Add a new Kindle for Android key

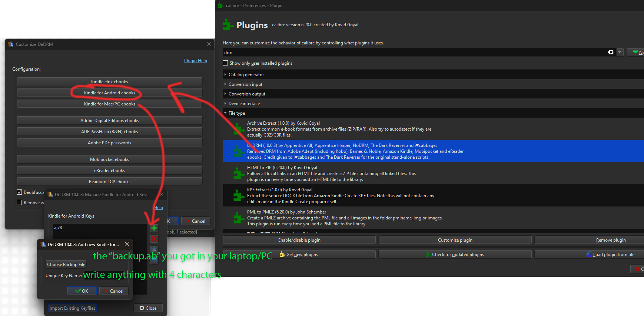coord(154,228)
